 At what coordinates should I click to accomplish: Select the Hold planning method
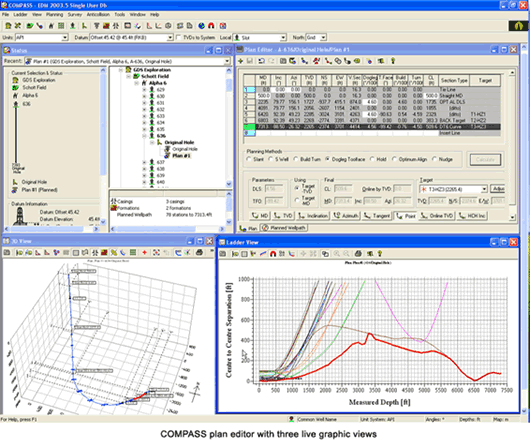click(x=372, y=159)
